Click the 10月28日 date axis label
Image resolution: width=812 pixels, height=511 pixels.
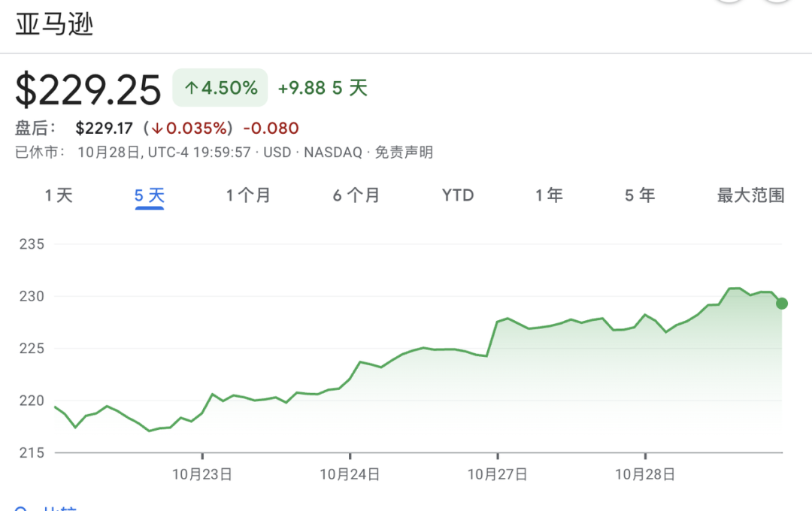point(645,475)
